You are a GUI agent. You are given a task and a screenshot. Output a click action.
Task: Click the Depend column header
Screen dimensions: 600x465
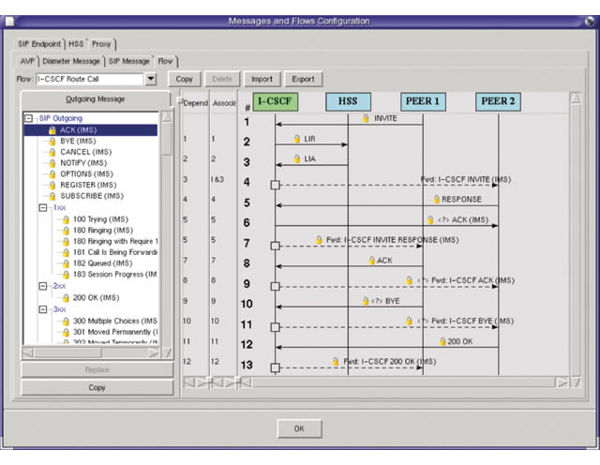pos(195,103)
